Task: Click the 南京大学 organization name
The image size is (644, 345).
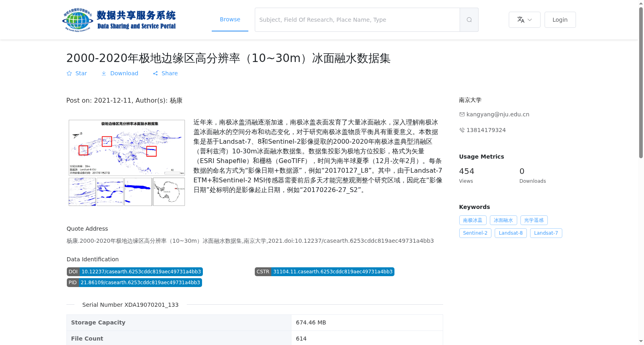Action: pyautogui.click(x=470, y=100)
